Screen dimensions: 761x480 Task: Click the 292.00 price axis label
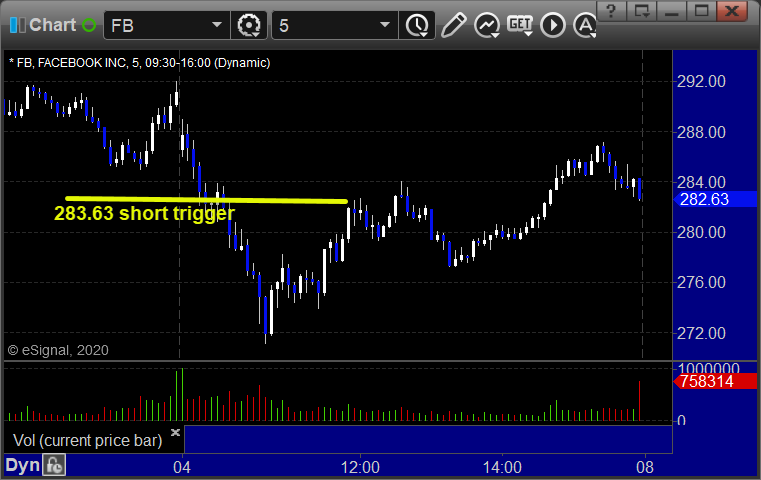pyautogui.click(x=701, y=81)
